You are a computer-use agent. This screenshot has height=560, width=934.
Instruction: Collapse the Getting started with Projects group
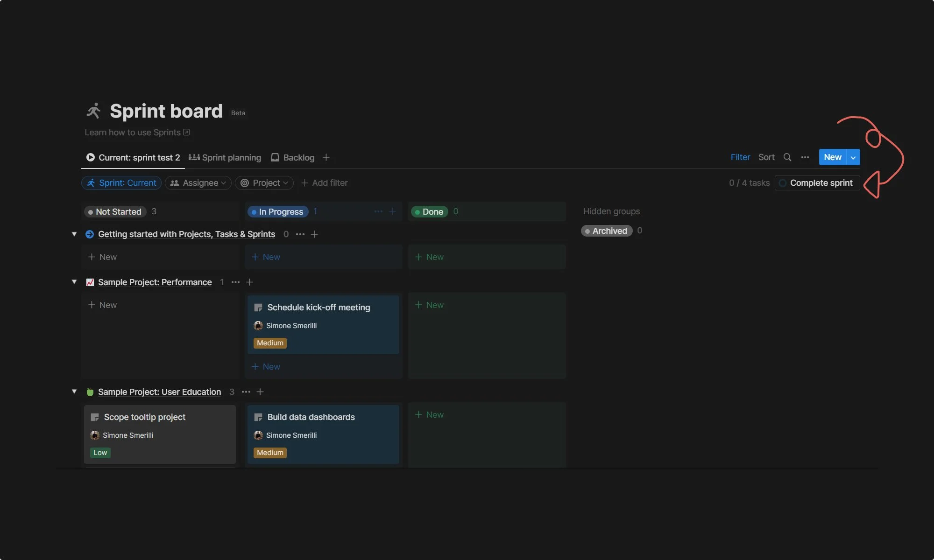pos(74,234)
